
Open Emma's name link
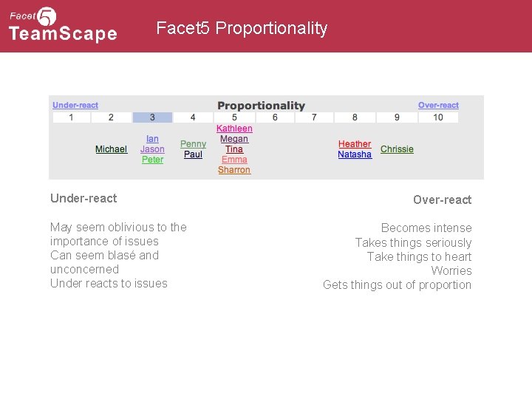coord(234,160)
